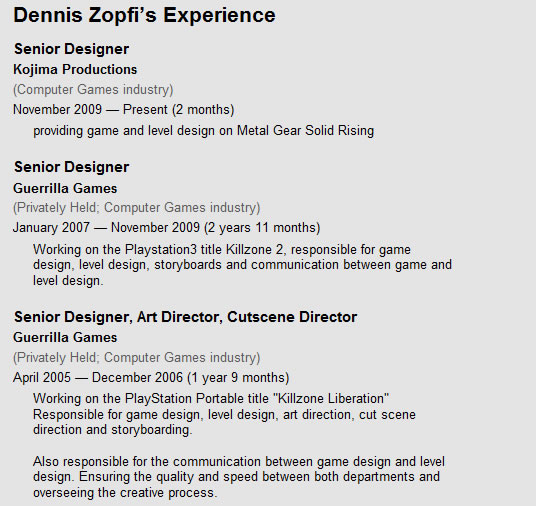Image resolution: width=536 pixels, height=506 pixels.
Task: Click the '(Computer Games industry)' text under Kojima
Action: click(93, 90)
